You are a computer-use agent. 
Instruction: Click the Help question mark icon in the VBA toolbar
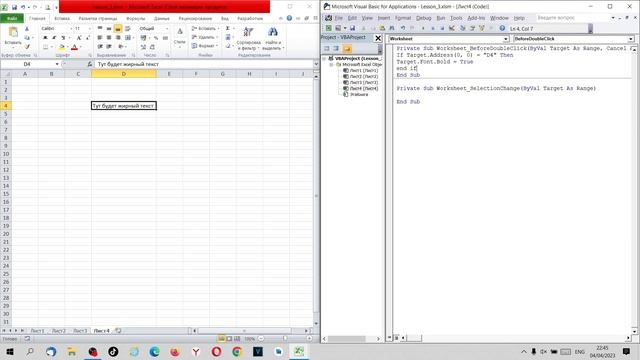(502, 28)
